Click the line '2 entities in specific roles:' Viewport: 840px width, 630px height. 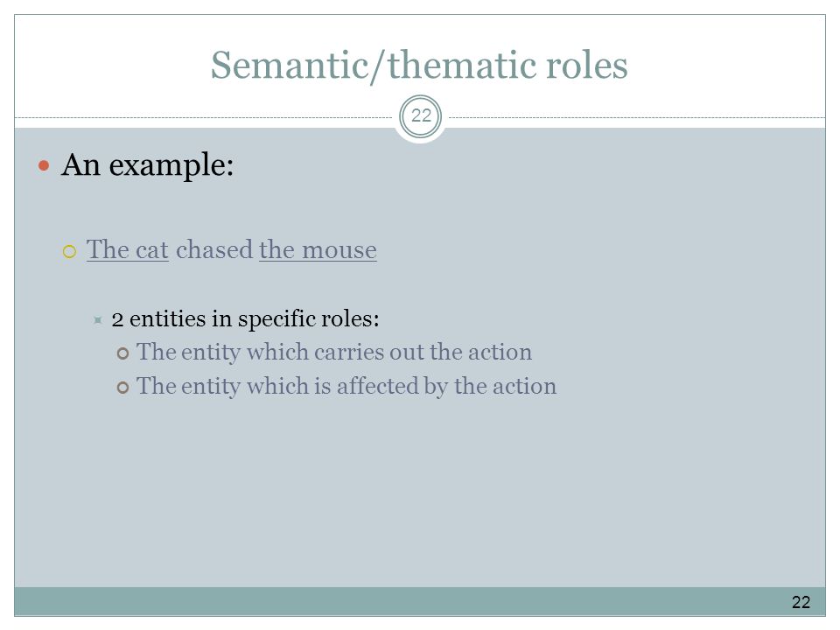(245, 319)
